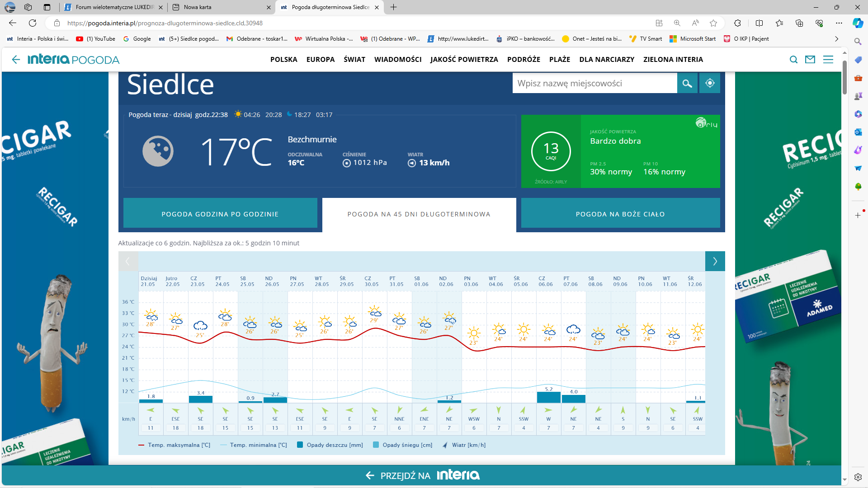This screenshot has height=488, width=868.
Task: Switch to Forum wielotematyczne LUKEDIR browser tab
Action: point(114,7)
